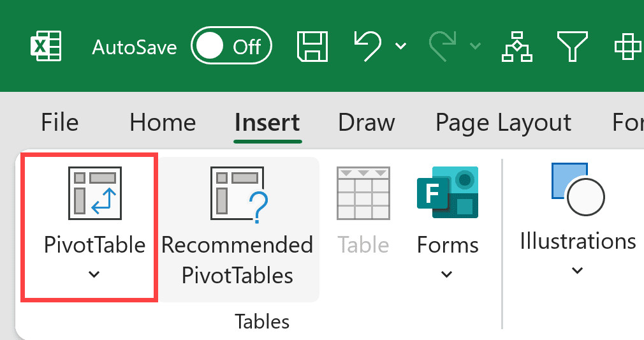This screenshot has height=340, width=644.
Task: Open the Page Layout tab
Action: click(x=503, y=122)
